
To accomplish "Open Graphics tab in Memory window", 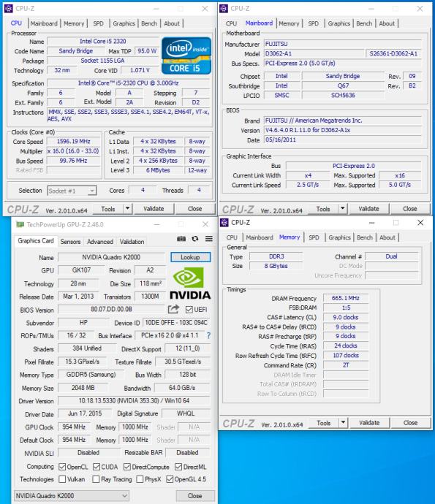I will pyautogui.click(x=339, y=237).
